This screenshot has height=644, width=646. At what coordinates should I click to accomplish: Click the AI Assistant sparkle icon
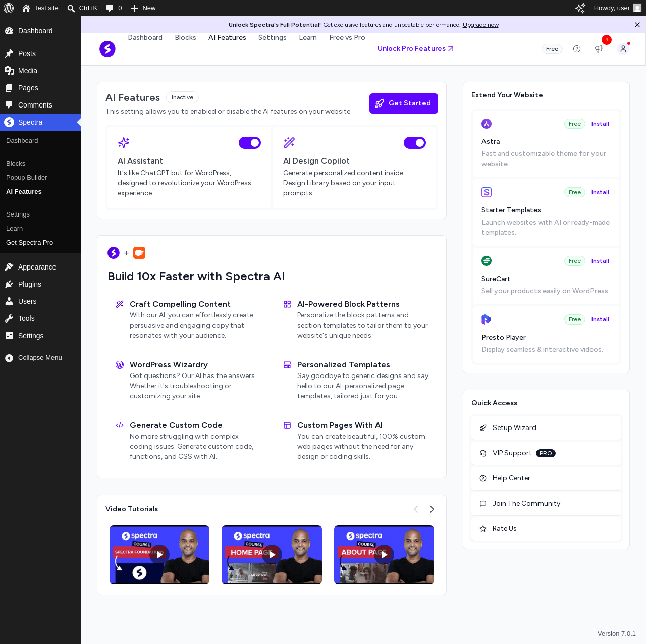click(124, 143)
